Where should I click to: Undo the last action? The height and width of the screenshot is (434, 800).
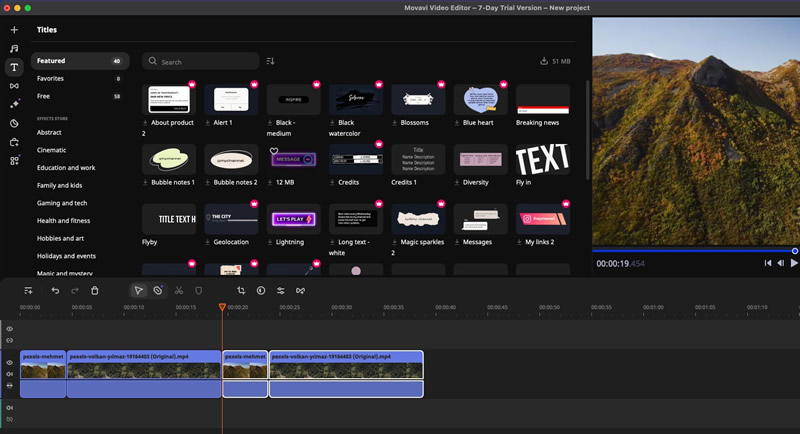coord(55,291)
